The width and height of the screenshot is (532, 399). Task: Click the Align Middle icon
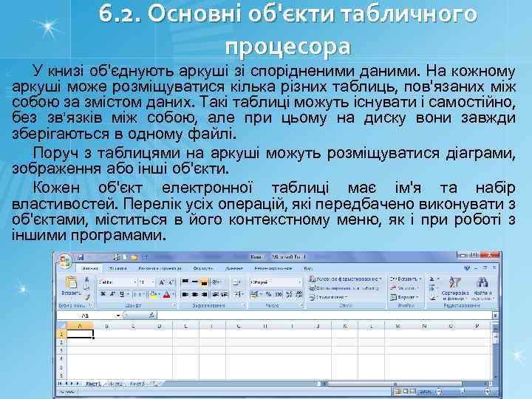pos(195,282)
